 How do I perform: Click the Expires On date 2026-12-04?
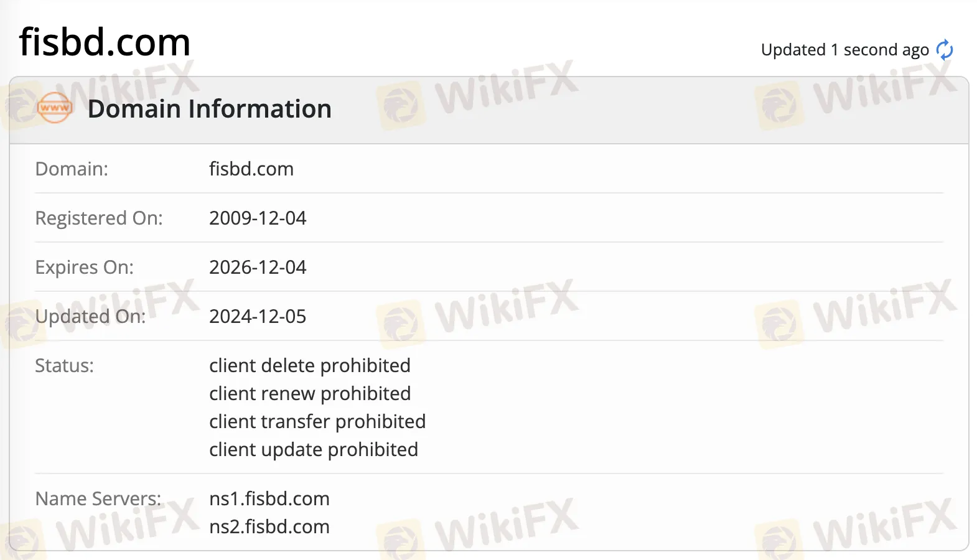pos(258,267)
